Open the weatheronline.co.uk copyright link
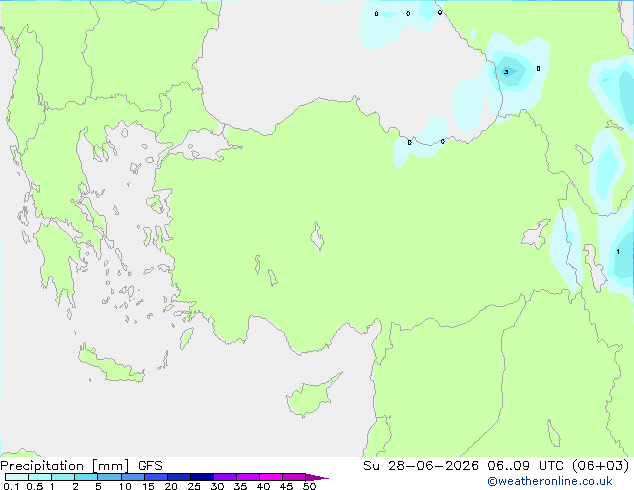Viewport: 634px width, 490px height. click(550, 481)
